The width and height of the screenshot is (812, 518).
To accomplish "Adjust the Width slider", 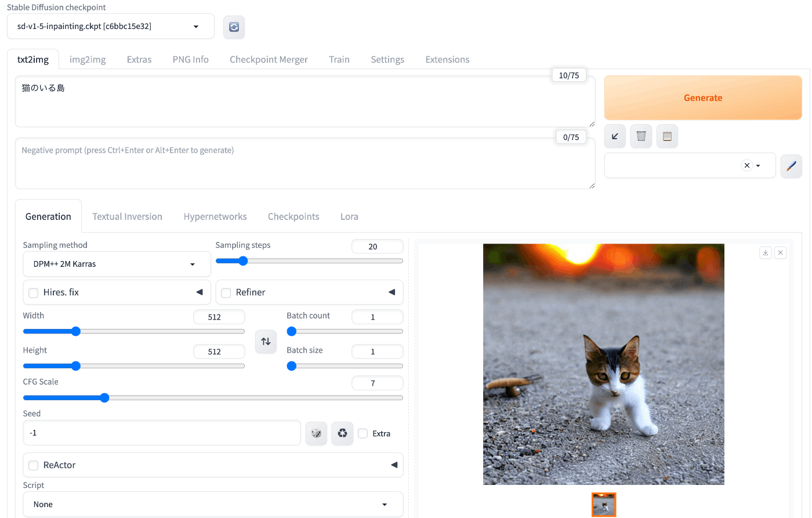I will 134,332.
